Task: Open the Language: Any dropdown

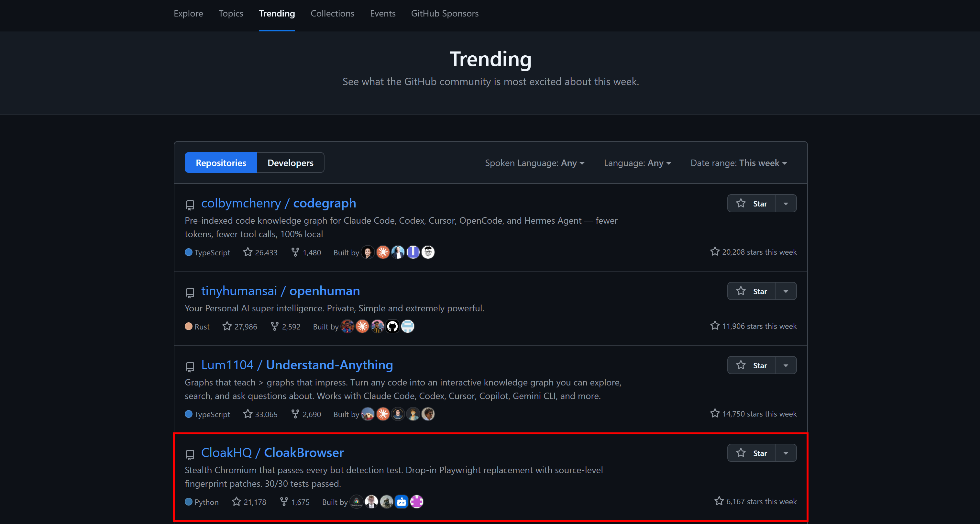Action: pos(637,163)
